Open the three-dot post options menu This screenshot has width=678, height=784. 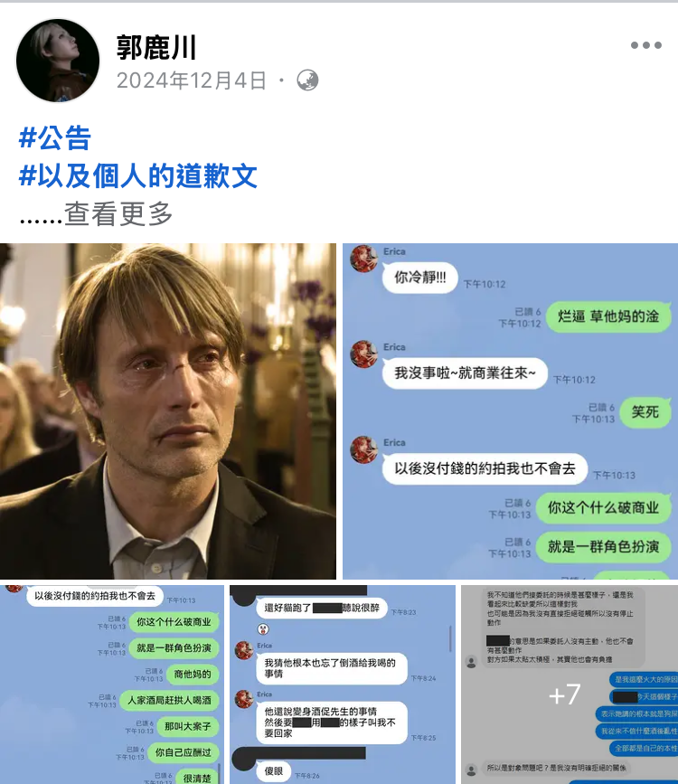pyautogui.click(x=646, y=45)
